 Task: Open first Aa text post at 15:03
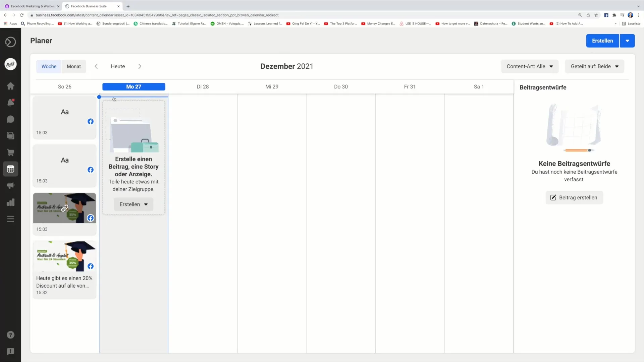64,117
